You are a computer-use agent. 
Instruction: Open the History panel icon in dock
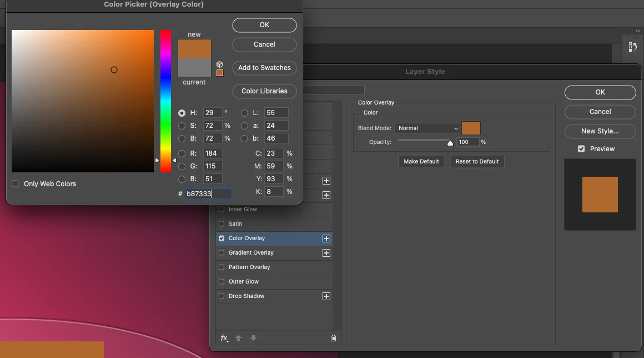click(x=632, y=47)
